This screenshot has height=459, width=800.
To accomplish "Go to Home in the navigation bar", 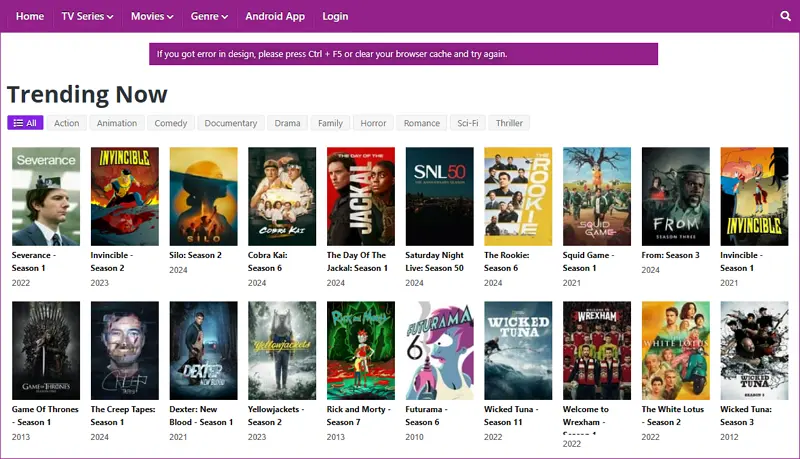I will point(30,16).
